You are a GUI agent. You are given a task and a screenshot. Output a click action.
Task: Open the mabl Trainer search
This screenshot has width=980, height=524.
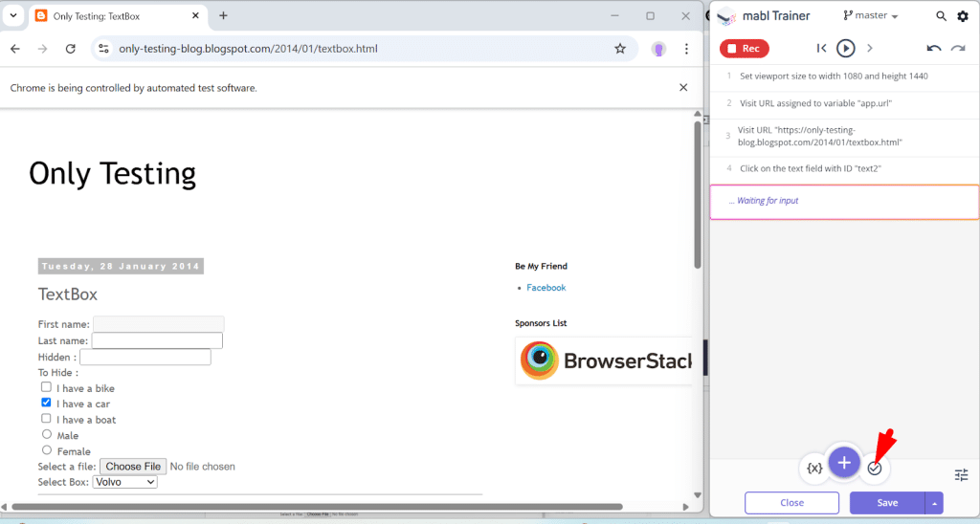(x=941, y=16)
